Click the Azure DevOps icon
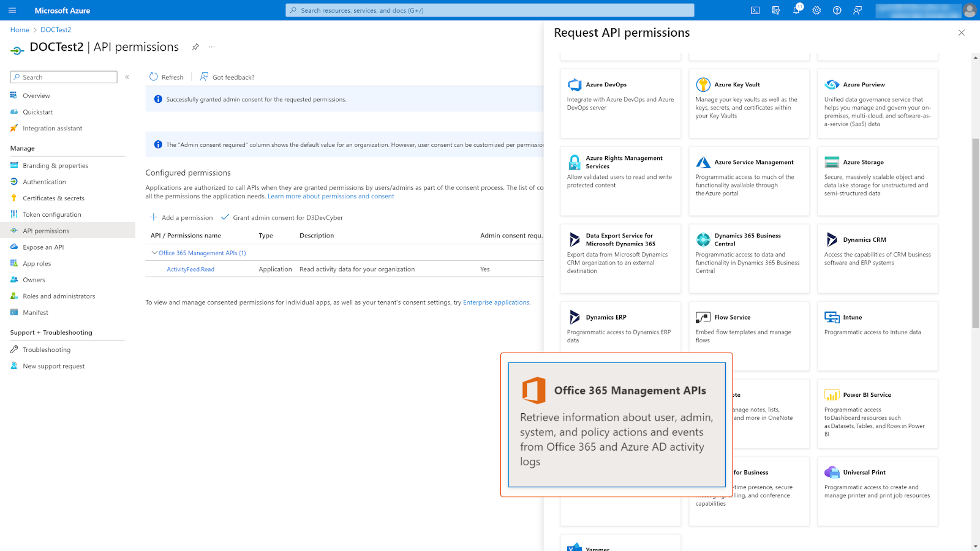This screenshot has width=980, height=551. click(575, 84)
